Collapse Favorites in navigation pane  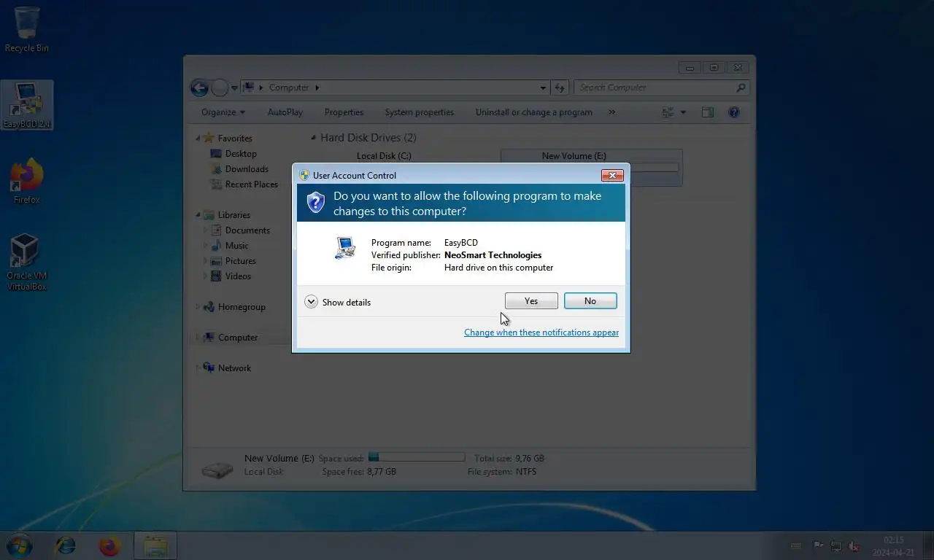point(198,139)
